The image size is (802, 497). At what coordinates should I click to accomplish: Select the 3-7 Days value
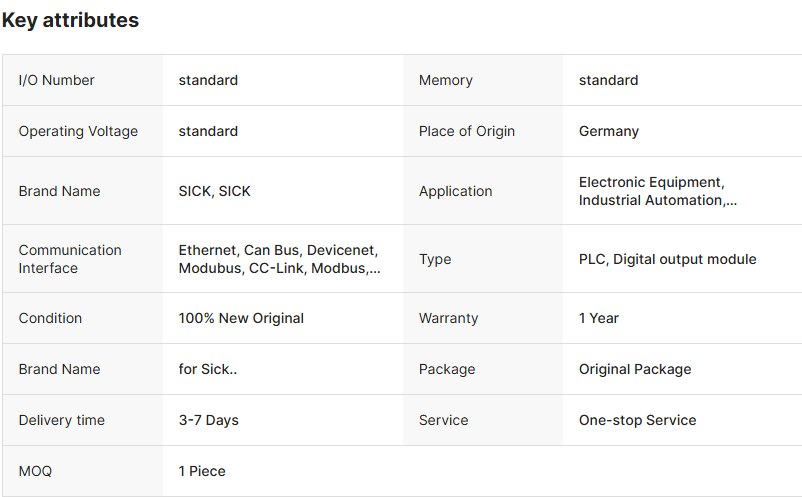[208, 420]
